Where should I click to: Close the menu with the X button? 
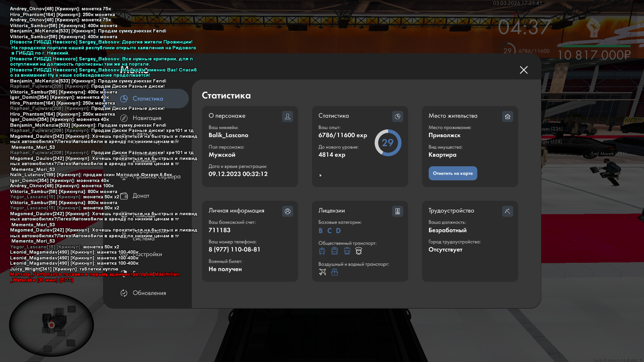click(524, 70)
